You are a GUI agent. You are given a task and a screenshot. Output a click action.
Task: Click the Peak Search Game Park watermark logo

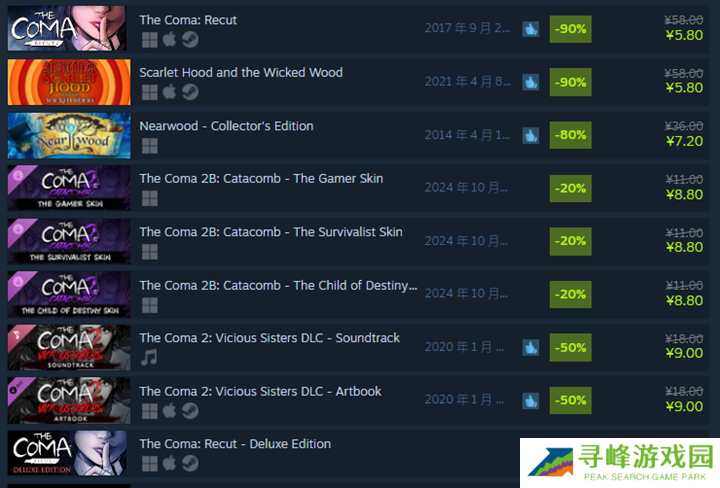click(620, 463)
